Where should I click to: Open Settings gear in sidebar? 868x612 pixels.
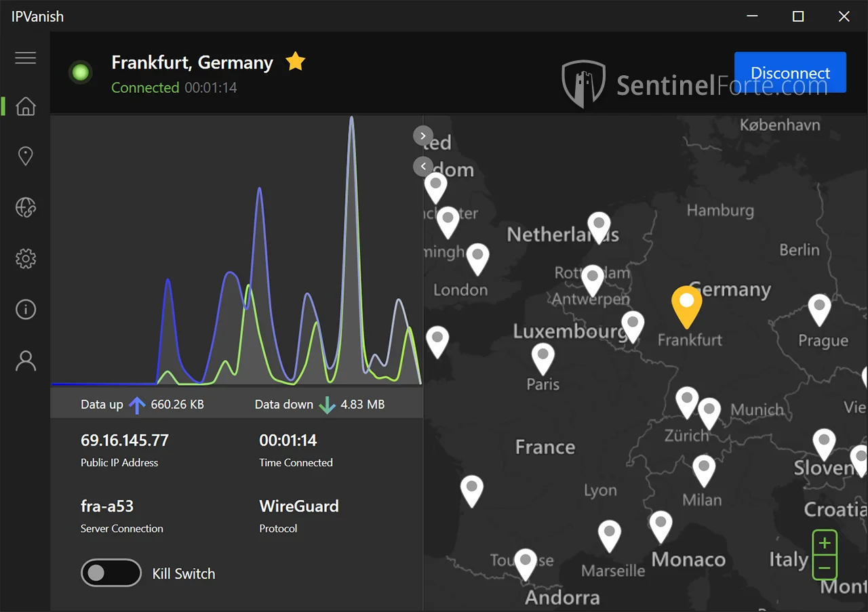[25, 258]
